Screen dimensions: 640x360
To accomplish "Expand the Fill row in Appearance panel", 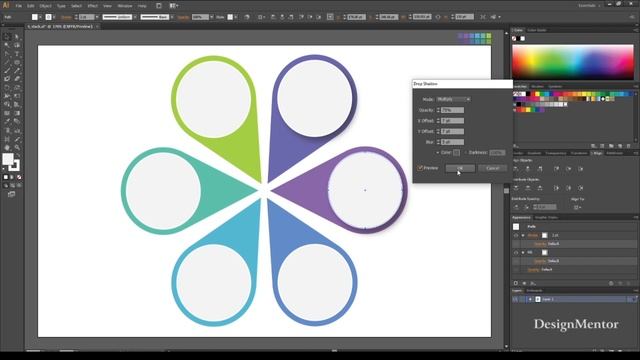I will 523,253.
